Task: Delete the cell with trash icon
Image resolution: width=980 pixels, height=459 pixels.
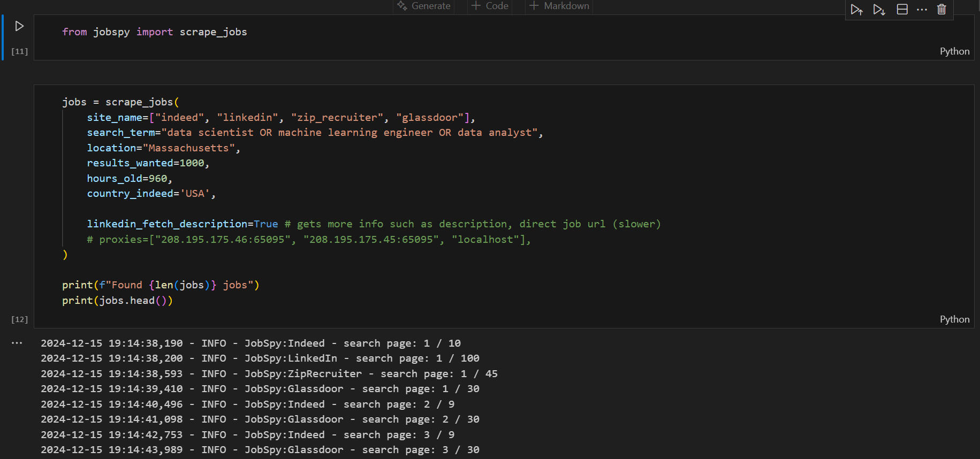Action: click(941, 10)
